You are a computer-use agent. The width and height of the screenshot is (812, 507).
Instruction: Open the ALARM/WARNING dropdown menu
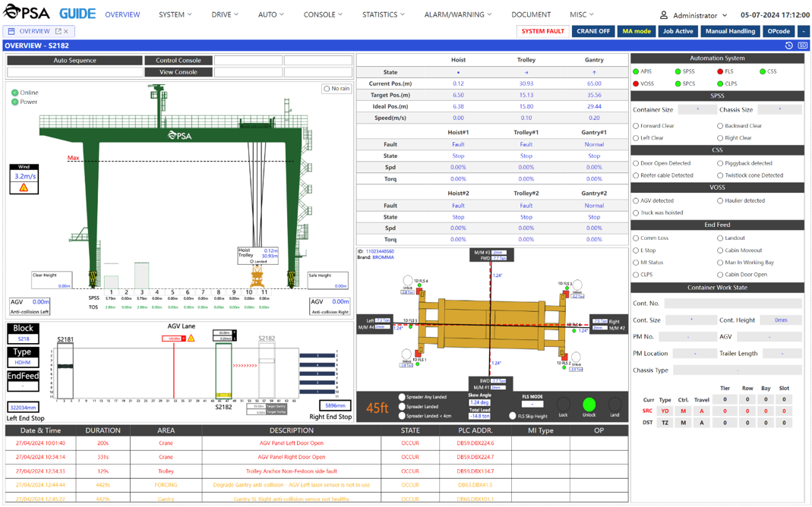[x=457, y=14]
